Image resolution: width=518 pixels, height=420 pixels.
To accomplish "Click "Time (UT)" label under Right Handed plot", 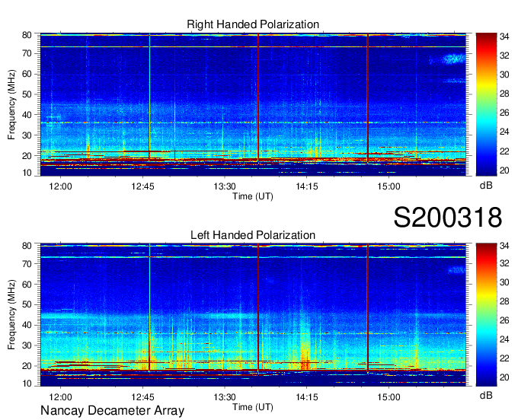I will (253, 196).
